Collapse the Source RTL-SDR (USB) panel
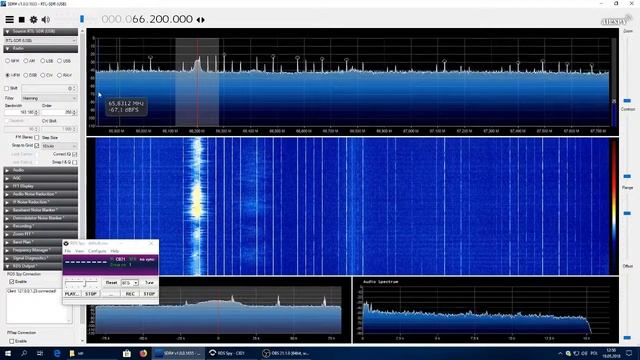Viewport: 640px width, 360px height. click(x=40, y=31)
